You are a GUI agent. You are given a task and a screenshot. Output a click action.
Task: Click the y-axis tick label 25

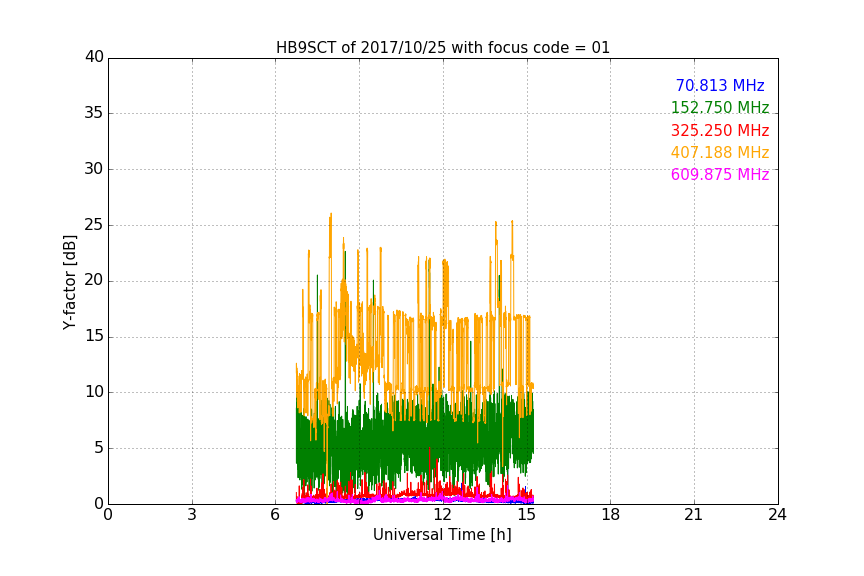tap(94, 225)
